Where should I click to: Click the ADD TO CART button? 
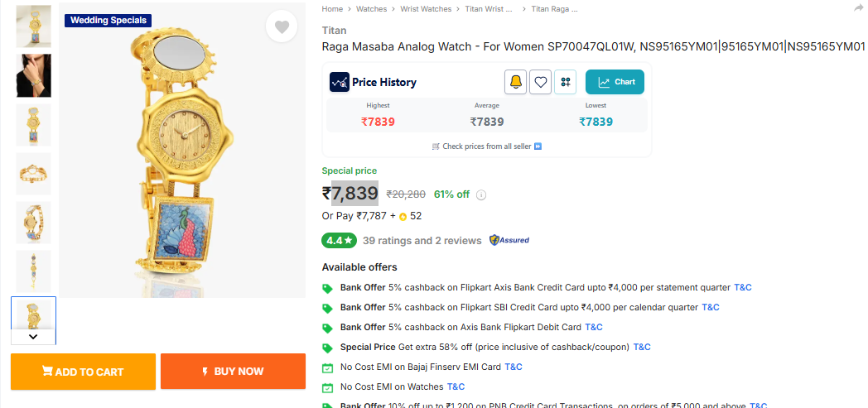[83, 372]
